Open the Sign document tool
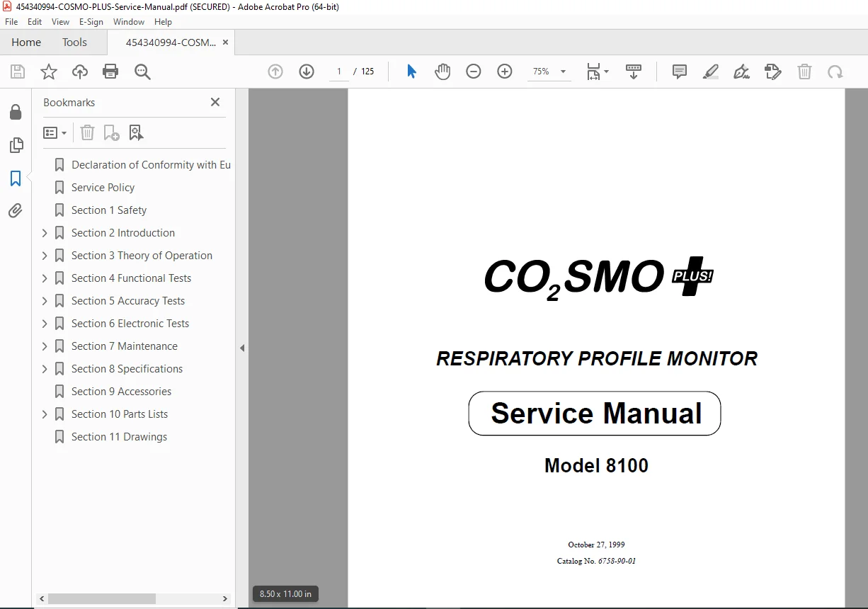Image resolution: width=868 pixels, height=609 pixels. [741, 72]
